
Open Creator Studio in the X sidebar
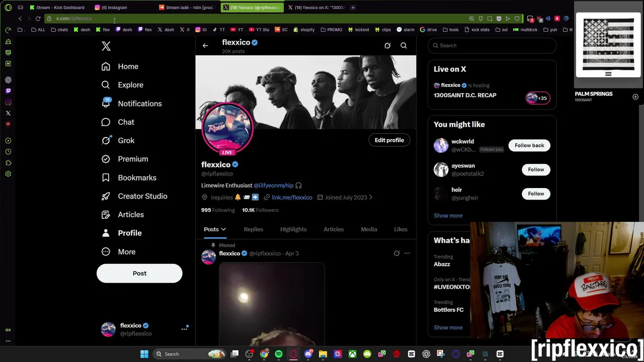[x=134, y=196]
